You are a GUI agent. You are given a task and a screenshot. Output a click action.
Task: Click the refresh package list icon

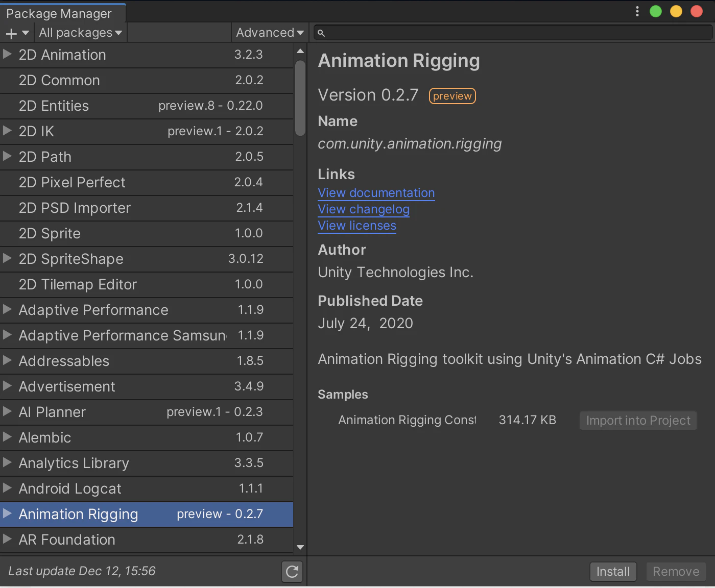point(292,572)
